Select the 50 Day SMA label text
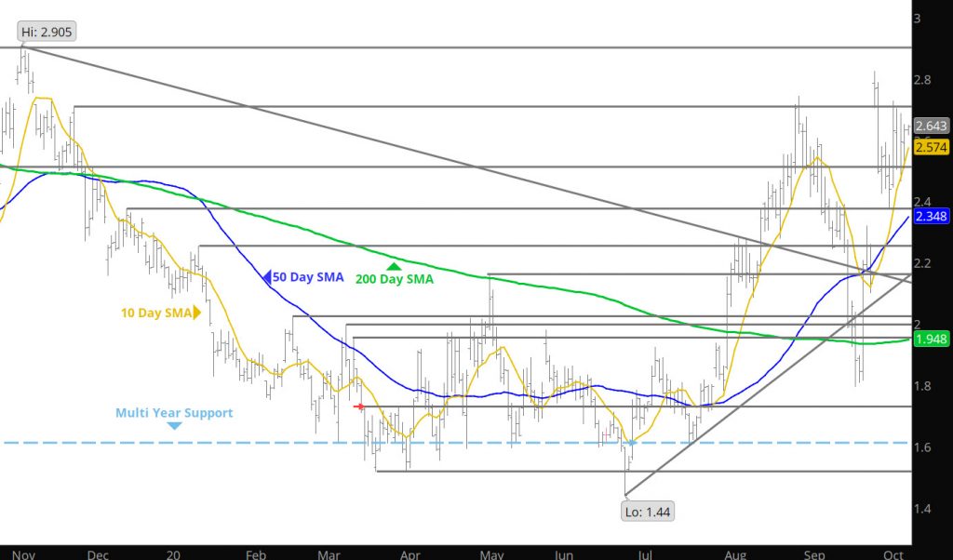The height and width of the screenshot is (560, 953). point(307,277)
